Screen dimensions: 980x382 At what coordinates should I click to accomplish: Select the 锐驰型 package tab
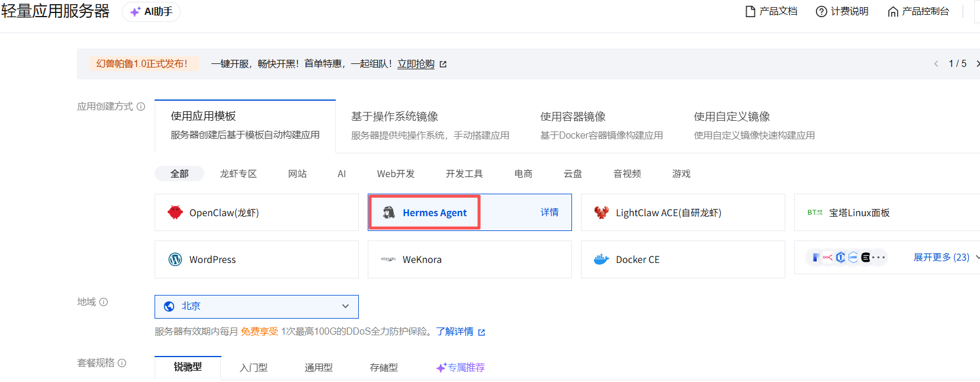(x=188, y=367)
